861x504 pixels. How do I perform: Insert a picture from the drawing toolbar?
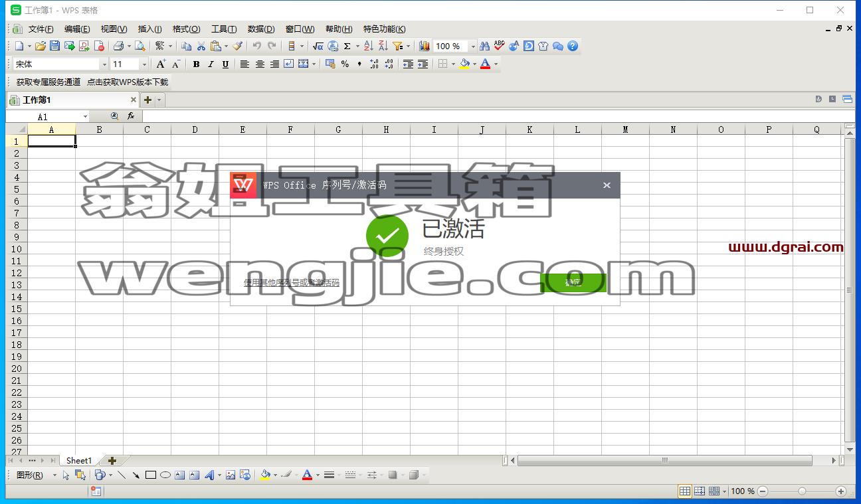[x=231, y=475]
